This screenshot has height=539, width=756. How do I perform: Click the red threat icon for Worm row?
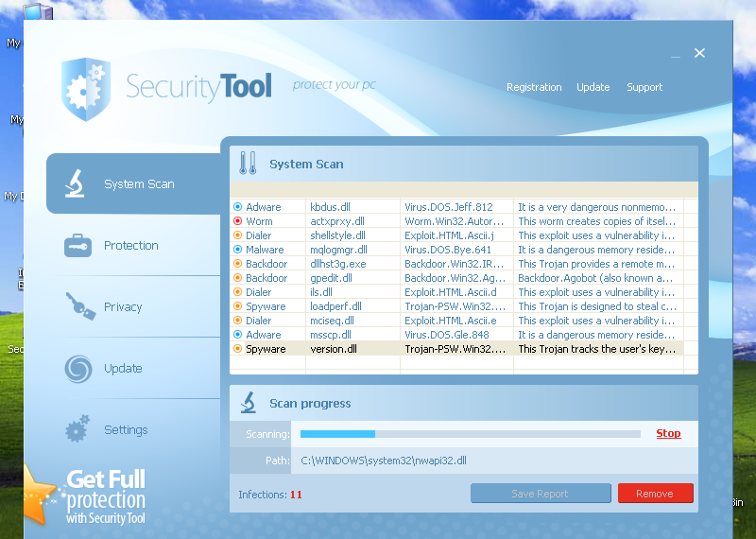[238, 221]
